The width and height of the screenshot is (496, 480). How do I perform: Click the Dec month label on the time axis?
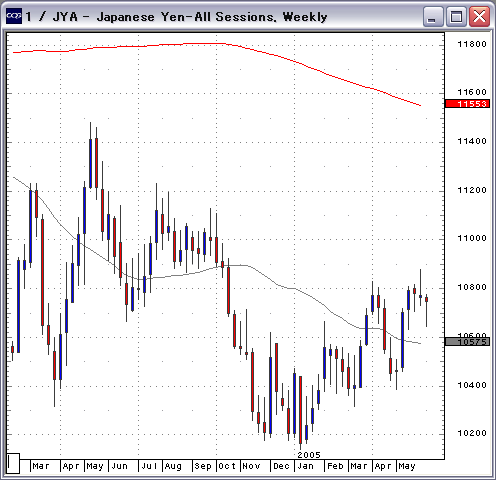click(281, 466)
